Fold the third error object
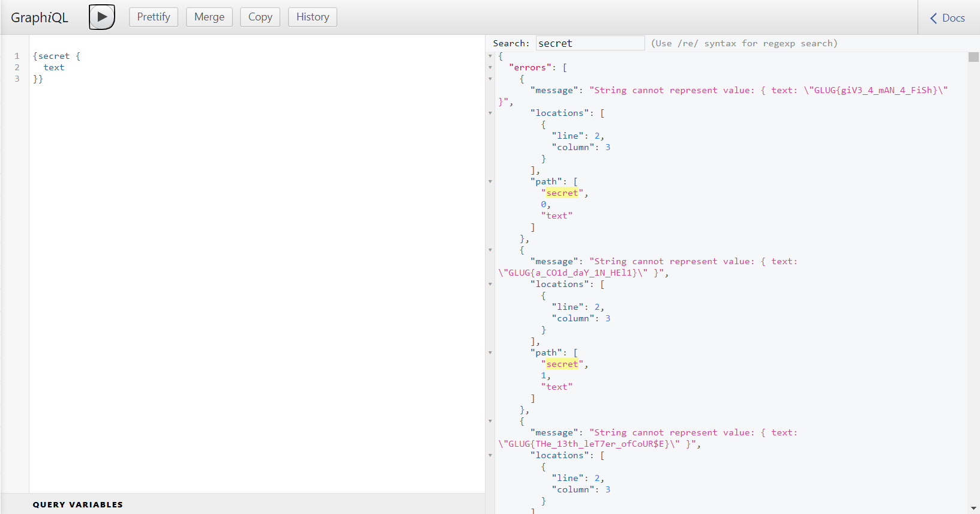Image resolution: width=980 pixels, height=514 pixels. click(x=490, y=421)
